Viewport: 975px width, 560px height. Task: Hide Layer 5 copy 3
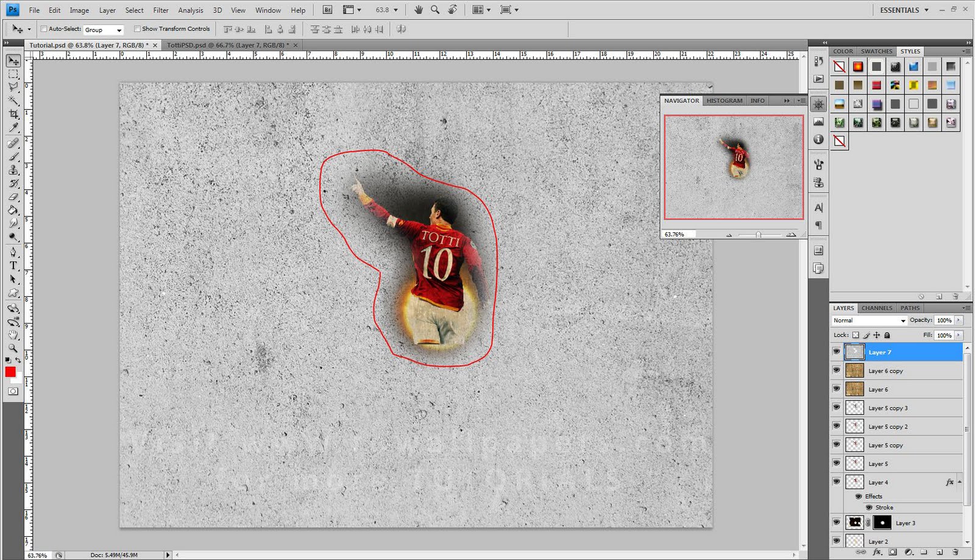click(836, 407)
